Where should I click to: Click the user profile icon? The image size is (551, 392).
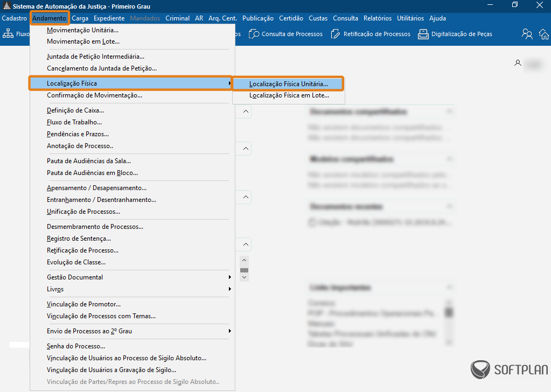(518, 63)
